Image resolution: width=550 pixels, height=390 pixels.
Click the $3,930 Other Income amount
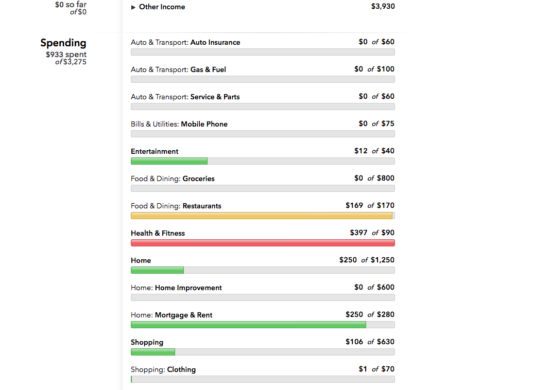tap(383, 6)
